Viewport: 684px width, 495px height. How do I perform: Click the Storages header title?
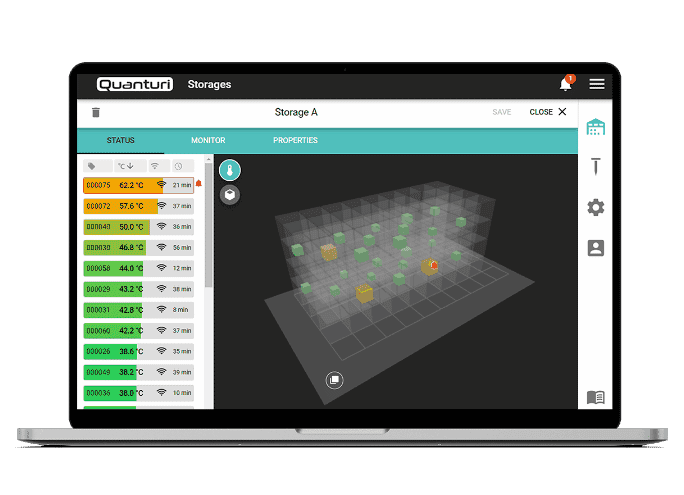(x=209, y=84)
